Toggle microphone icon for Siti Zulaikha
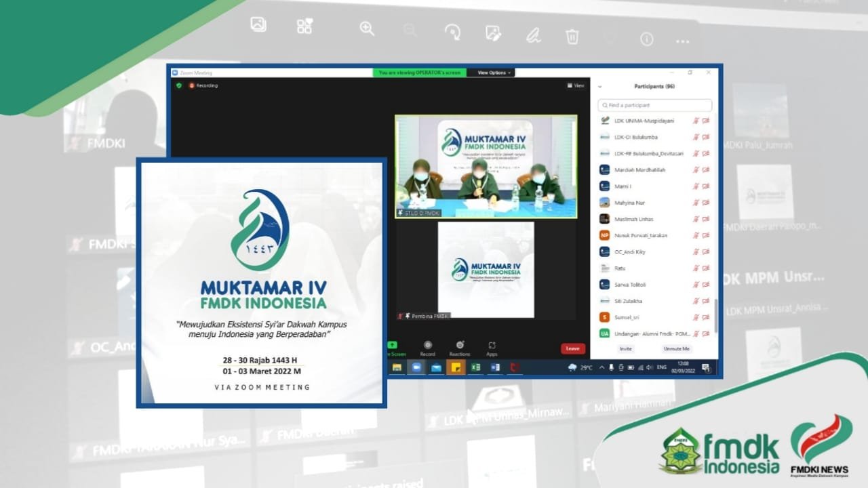 click(x=696, y=301)
